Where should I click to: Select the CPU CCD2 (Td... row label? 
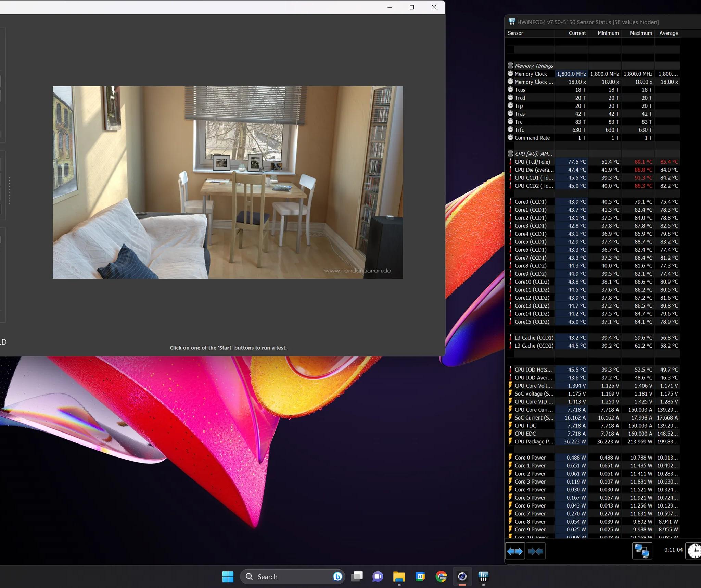click(x=534, y=186)
